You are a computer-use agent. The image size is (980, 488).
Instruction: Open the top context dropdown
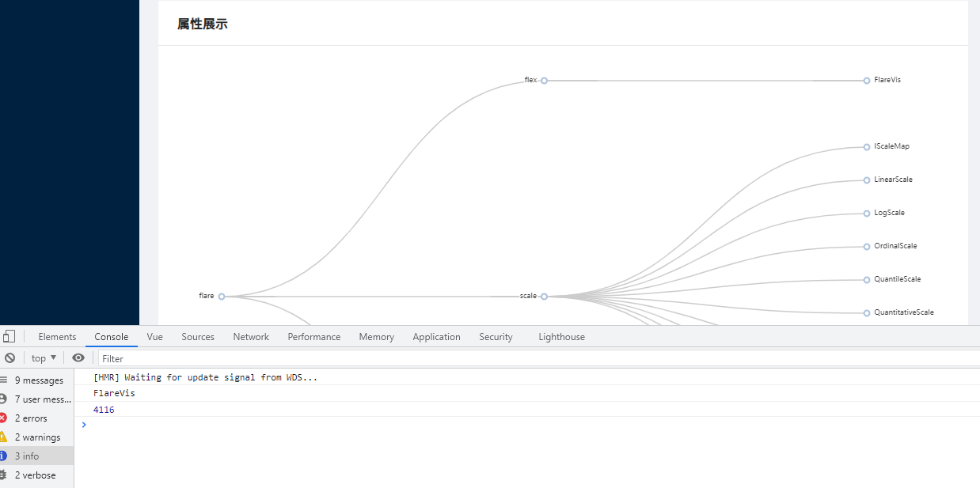click(x=44, y=358)
